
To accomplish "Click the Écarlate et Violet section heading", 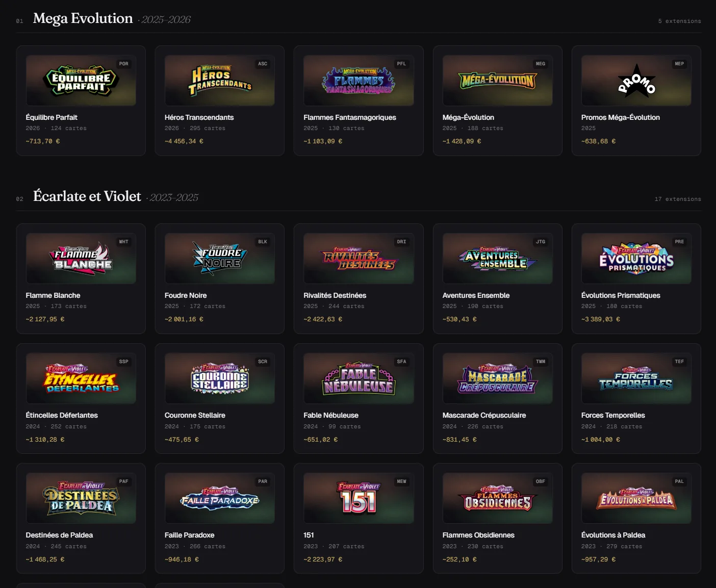I will (87, 196).
